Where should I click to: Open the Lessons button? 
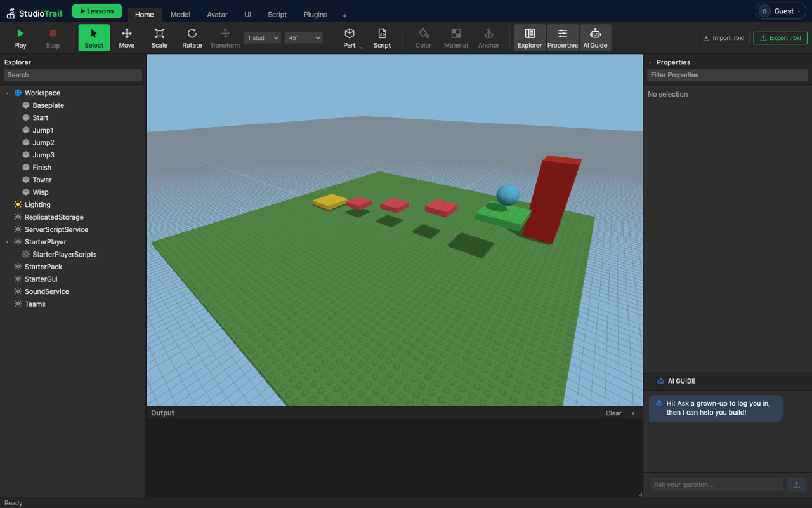pyautogui.click(x=97, y=11)
